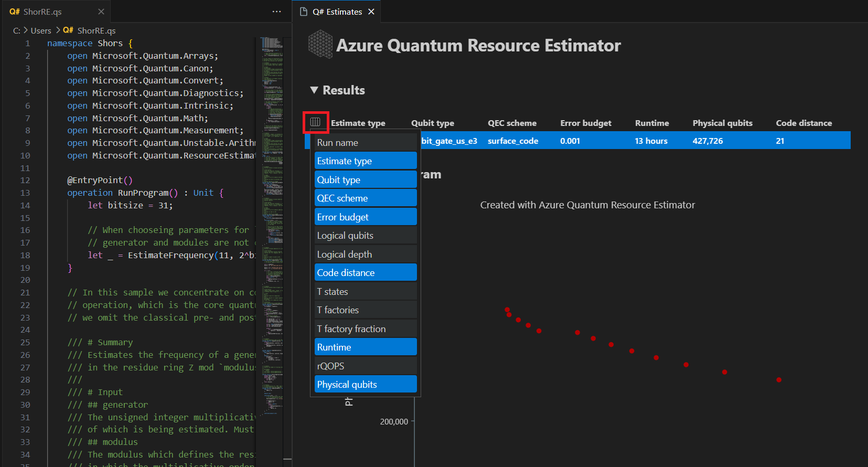Click the topmost-left red data point on chart
Screen dimensions: 868x467
coord(507,310)
